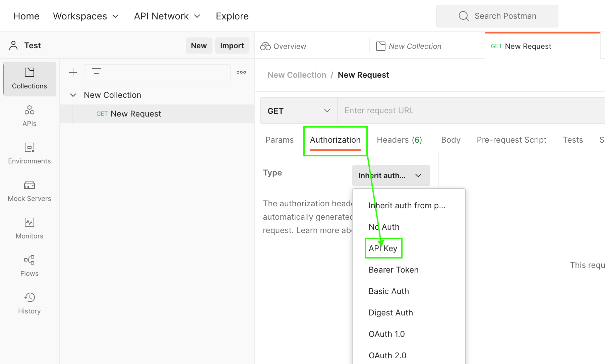Open the Explore page
The width and height of the screenshot is (605, 364).
click(232, 16)
